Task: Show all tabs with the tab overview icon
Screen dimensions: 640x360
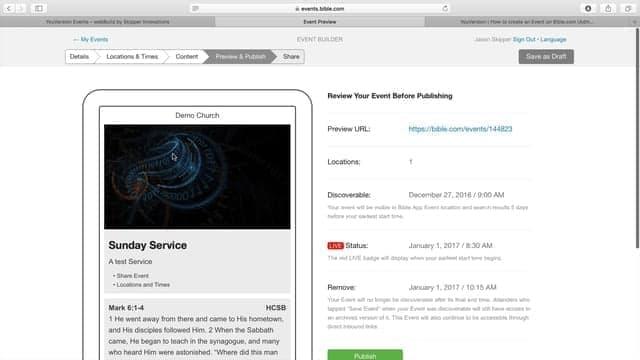Action: (628, 8)
